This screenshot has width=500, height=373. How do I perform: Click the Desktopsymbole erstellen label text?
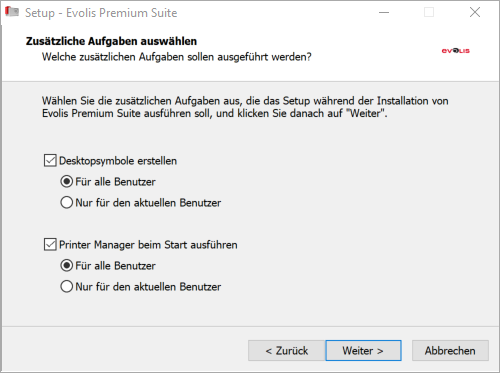click(118, 161)
